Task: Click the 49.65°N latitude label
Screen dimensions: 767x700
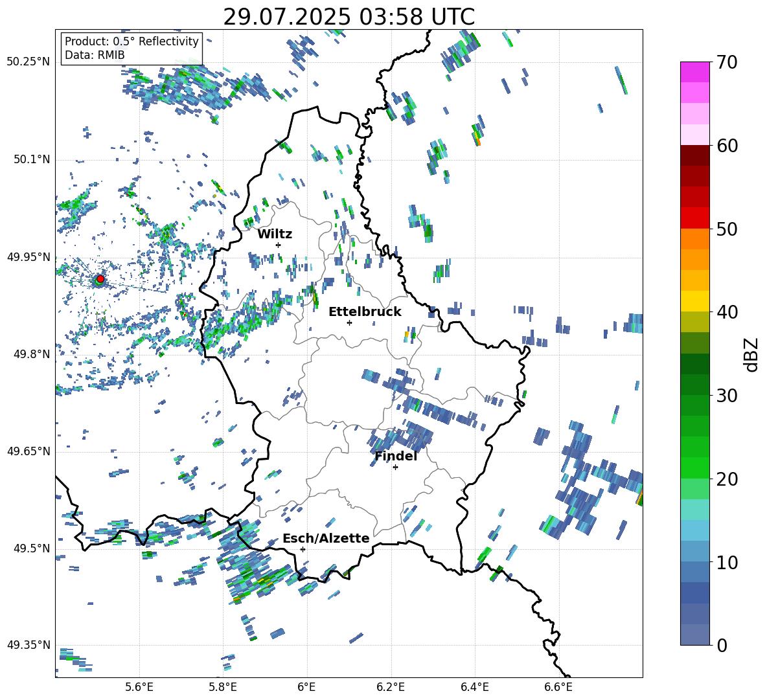Action: (x=28, y=451)
